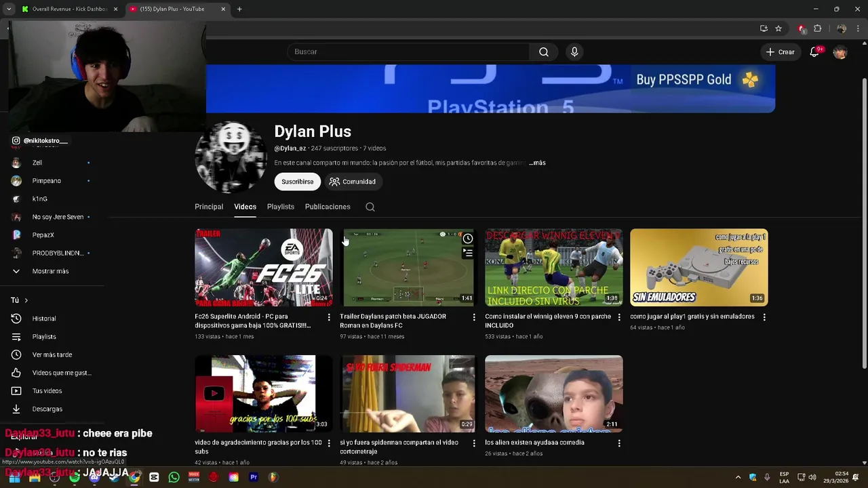
Task: Switch to Principal channel tab
Action: 209,207
